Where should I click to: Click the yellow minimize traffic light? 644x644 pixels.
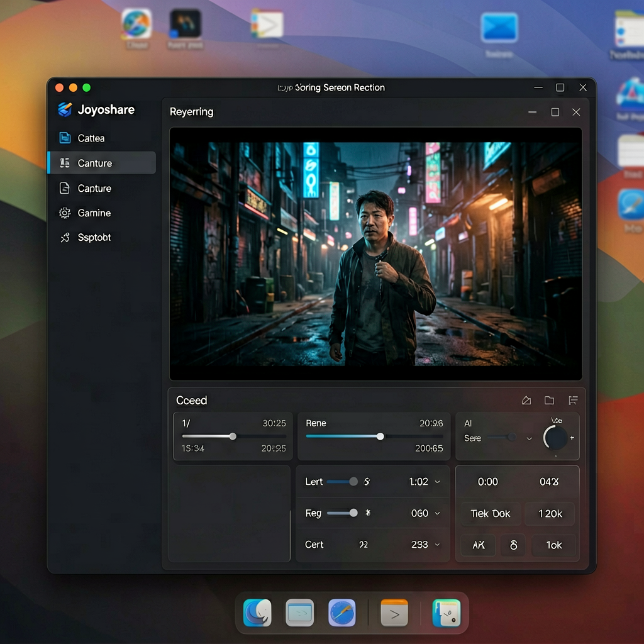(x=73, y=87)
